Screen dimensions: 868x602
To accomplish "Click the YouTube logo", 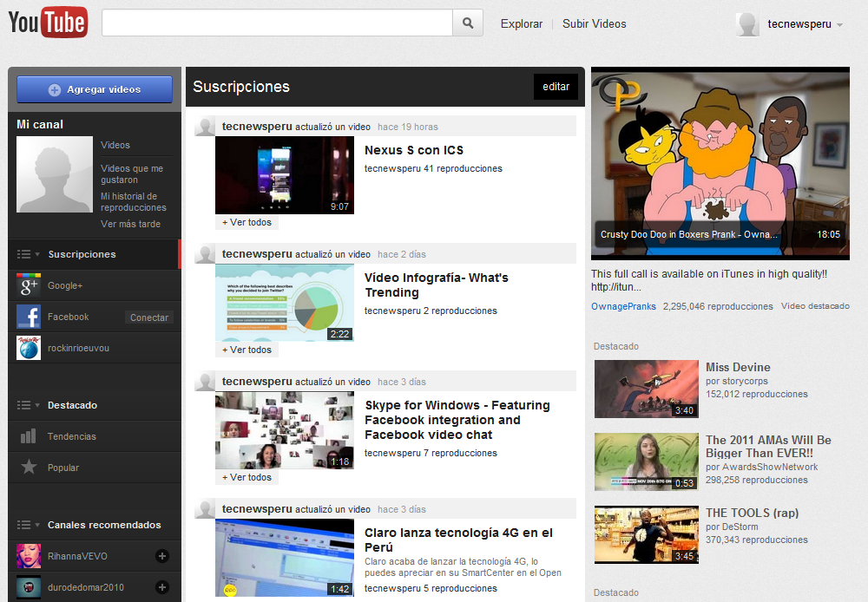I will click(x=48, y=23).
